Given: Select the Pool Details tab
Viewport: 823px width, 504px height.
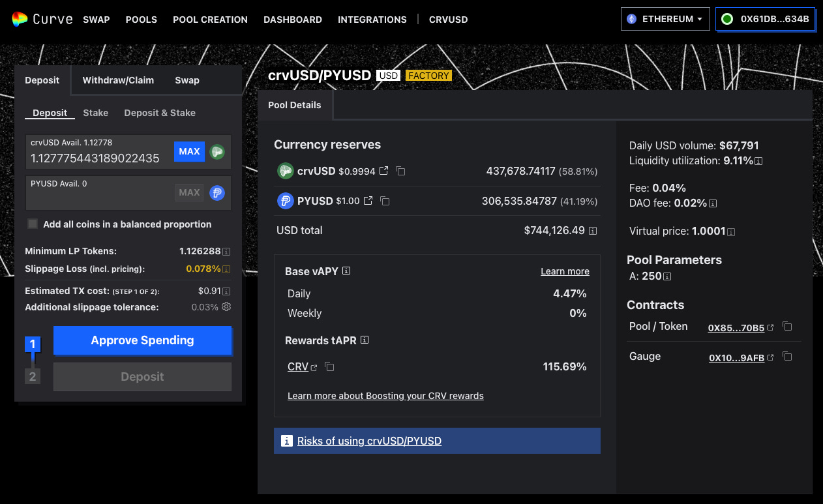Looking at the screenshot, I should 295,105.
